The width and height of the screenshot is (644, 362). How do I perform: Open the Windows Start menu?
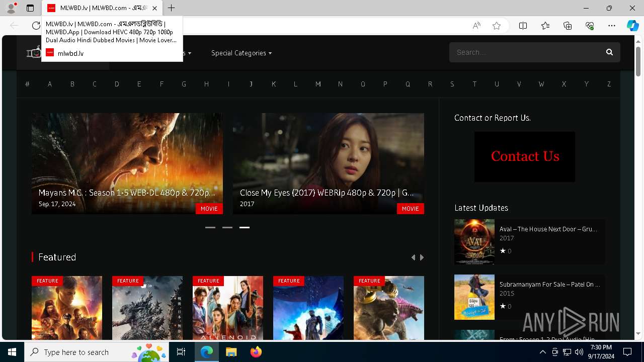pos(12,352)
